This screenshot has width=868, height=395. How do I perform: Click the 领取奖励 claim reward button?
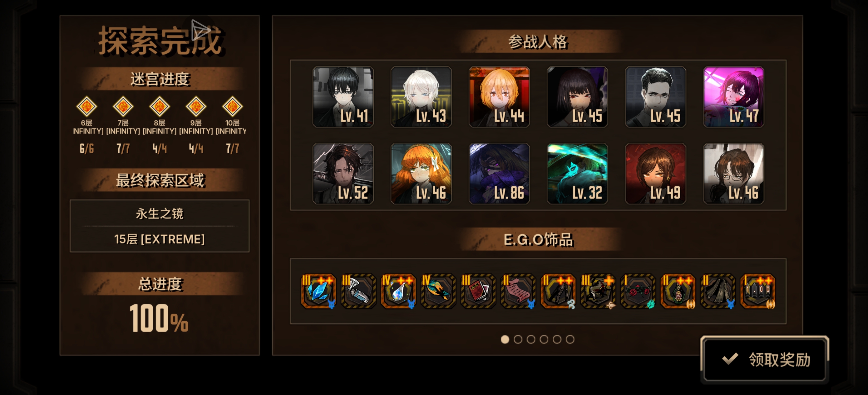(764, 359)
